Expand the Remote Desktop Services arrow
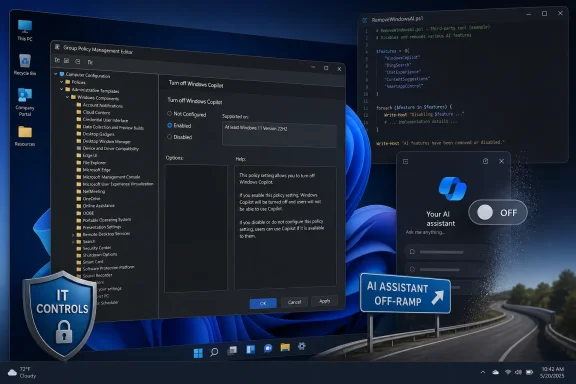The height and width of the screenshot is (384, 576). coord(73,235)
